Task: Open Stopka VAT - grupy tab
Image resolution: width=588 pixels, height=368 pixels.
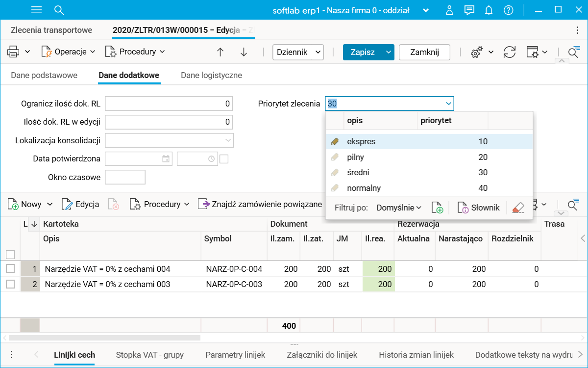Action: click(x=150, y=355)
